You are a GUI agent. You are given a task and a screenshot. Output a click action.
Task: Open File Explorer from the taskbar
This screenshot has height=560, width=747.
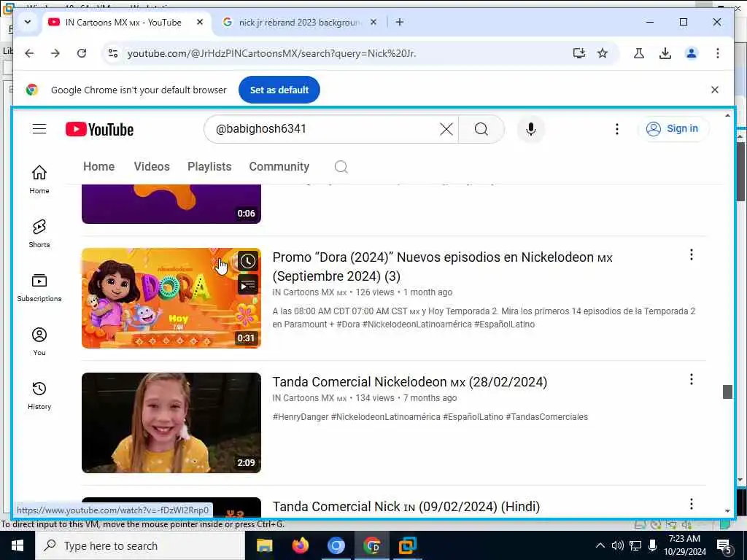pos(264,545)
